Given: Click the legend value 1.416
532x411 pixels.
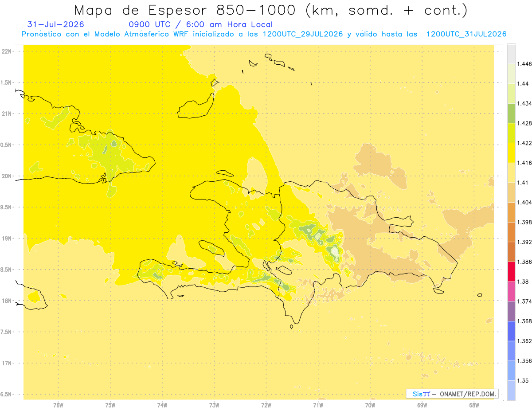Looking at the screenshot, I should tap(524, 163).
